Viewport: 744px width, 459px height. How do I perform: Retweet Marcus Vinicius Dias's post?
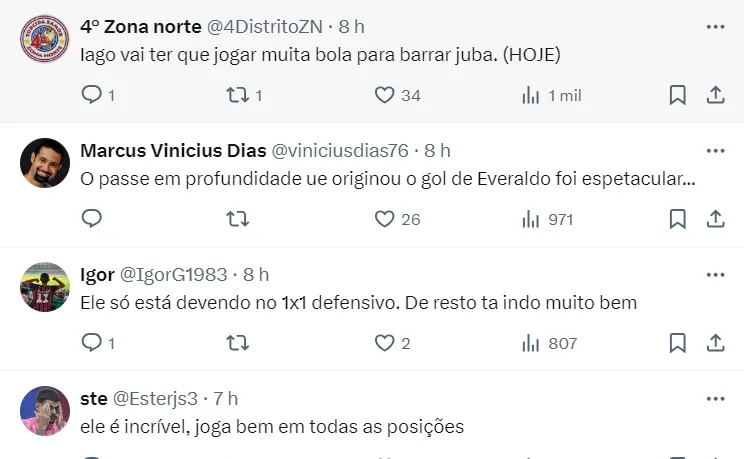237,219
